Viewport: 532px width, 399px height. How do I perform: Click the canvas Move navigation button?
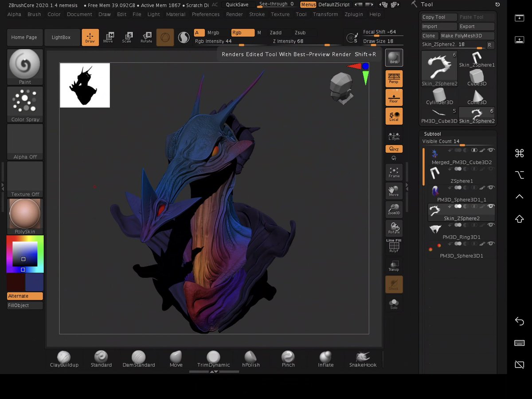(394, 191)
